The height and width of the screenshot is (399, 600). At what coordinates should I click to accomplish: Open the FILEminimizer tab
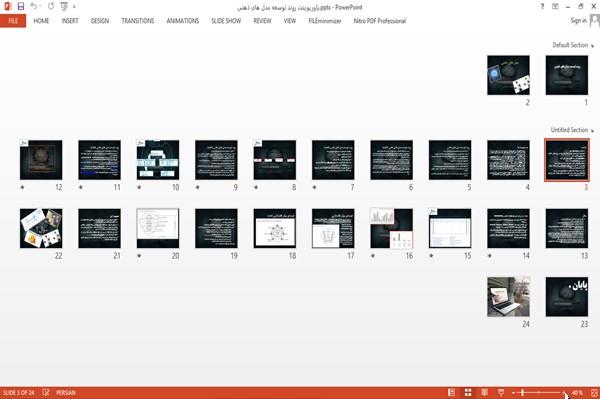click(325, 21)
